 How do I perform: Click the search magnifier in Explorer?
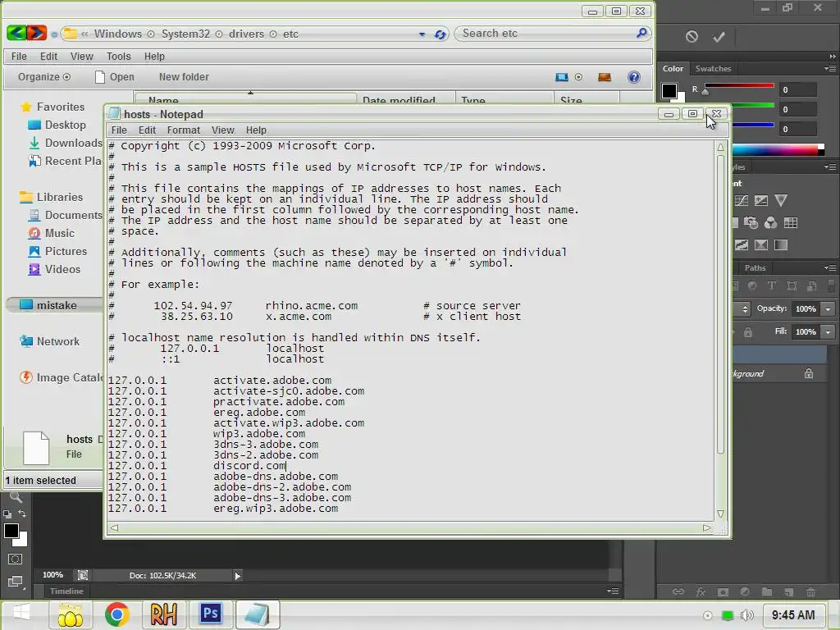(x=641, y=33)
